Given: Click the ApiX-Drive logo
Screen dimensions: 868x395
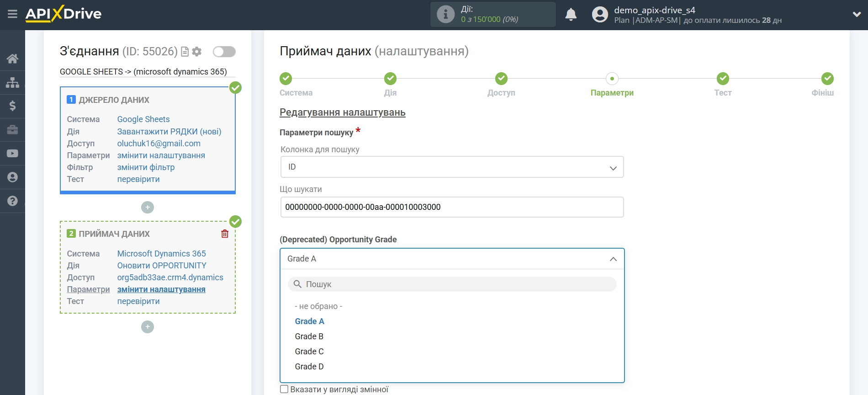Looking at the screenshot, I should tap(64, 14).
